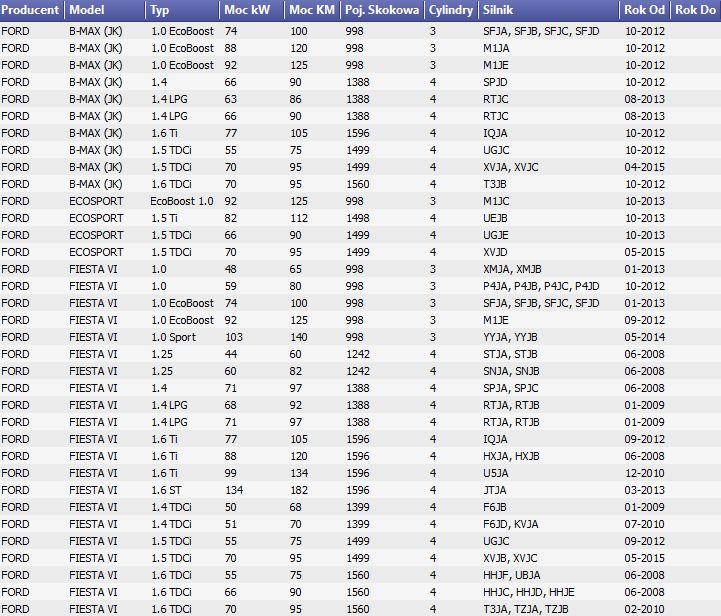This screenshot has height=616, width=721.
Task: Select the F6JD, KVJA engine cell
Action: pyautogui.click(x=510, y=525)
